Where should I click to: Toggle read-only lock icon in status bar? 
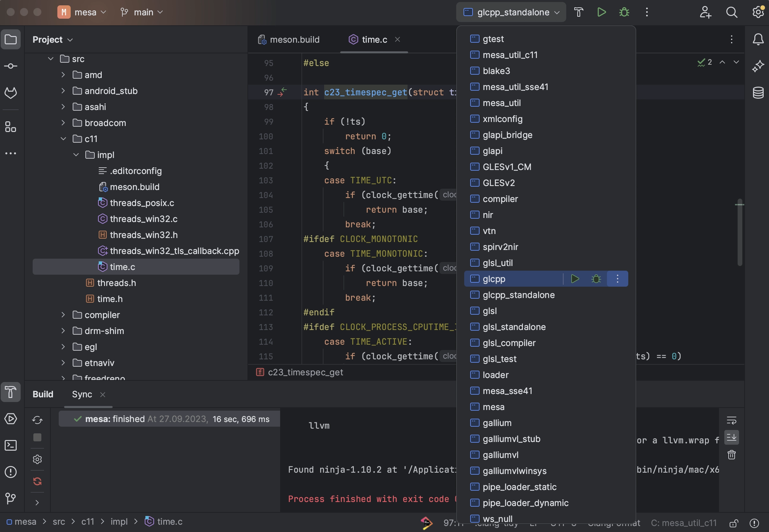click(x=734, y=523)
